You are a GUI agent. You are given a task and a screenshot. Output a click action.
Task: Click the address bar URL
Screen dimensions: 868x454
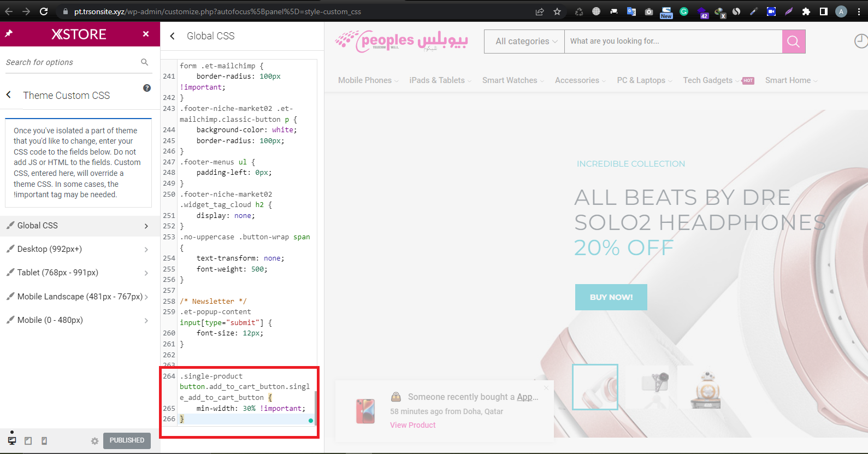click(217, 11)
